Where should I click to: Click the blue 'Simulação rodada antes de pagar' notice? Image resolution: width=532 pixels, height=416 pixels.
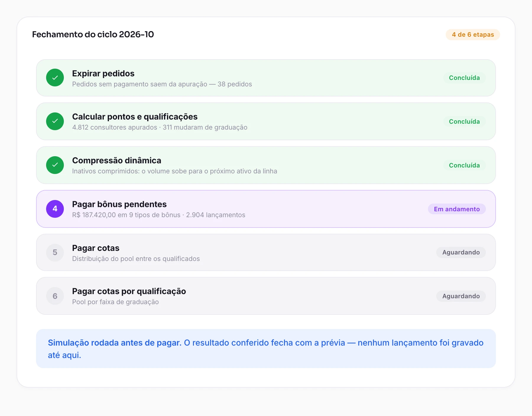[266, 349]
